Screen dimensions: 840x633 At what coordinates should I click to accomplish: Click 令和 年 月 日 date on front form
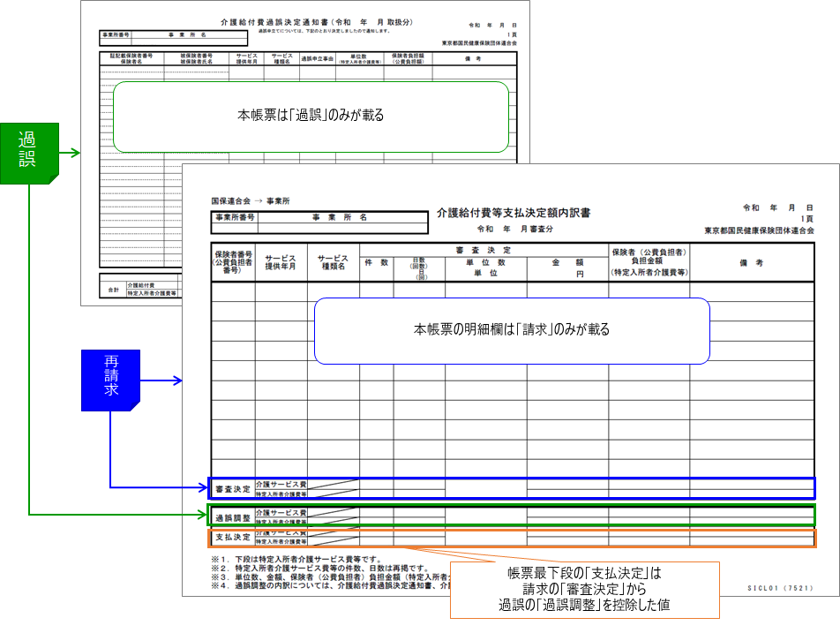click(778, 208)
